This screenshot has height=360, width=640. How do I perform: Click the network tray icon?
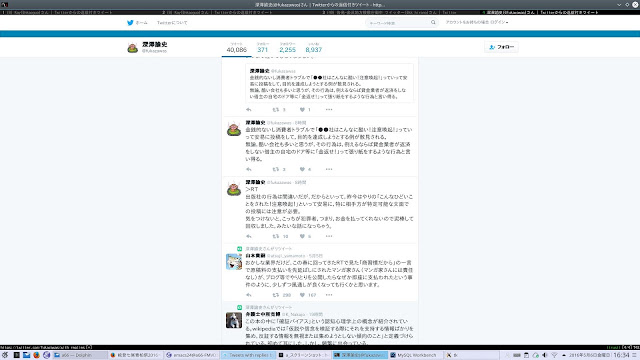tap(554, 355)
